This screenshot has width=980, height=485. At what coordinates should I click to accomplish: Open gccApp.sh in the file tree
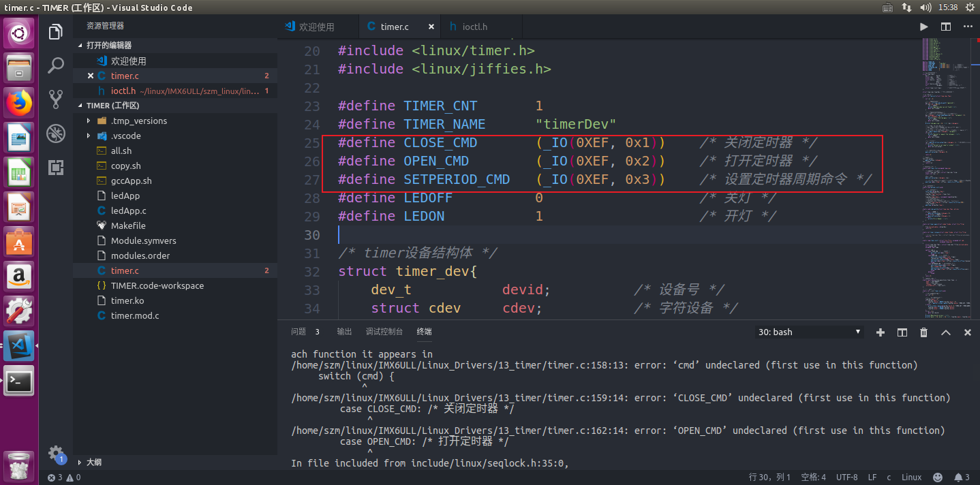point(175,181)
